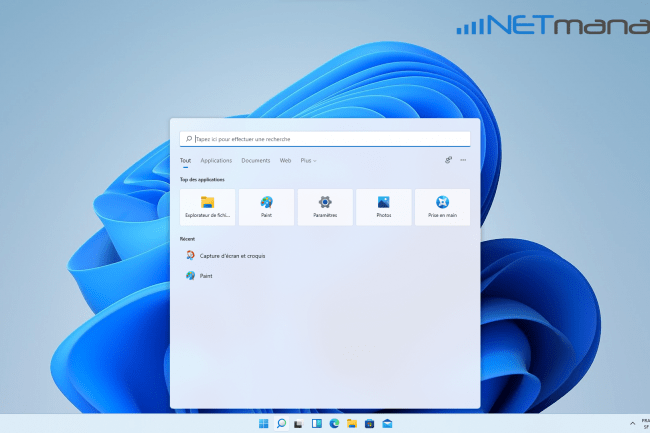This screenshot has height=433, width=650.
Task: Open the Paramètres app tile
Action: tap(325, 207)
